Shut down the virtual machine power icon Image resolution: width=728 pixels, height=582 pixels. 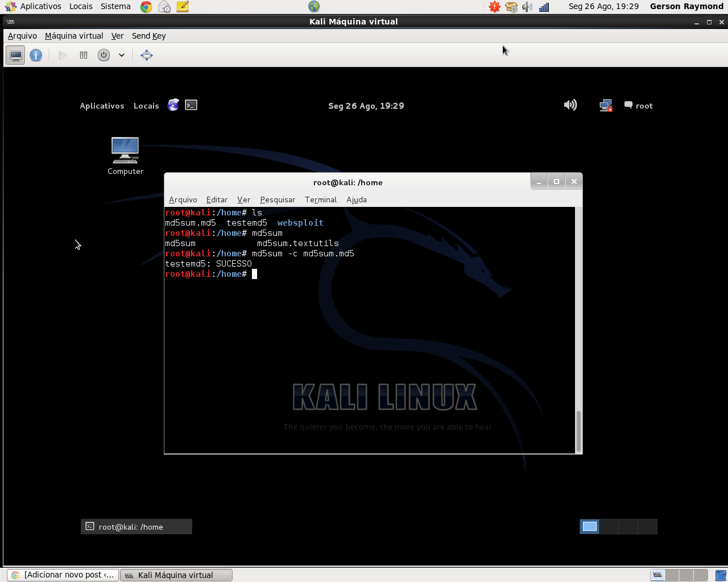click(104, 55)
